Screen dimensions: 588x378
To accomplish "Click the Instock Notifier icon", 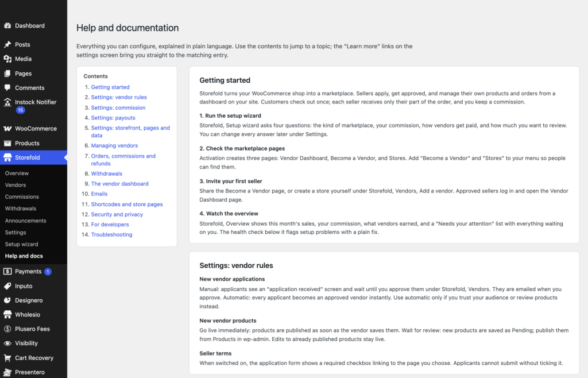I will coord(7,102).
